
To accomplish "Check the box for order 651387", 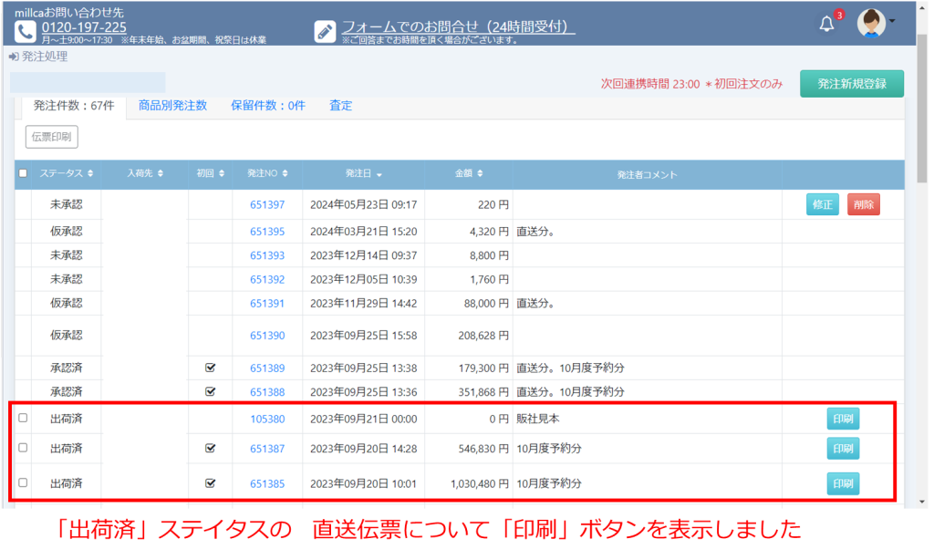I will [23, 448].
